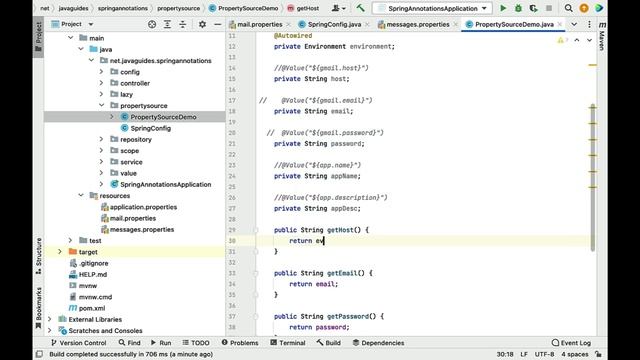Run SpringAnnotationsApplication with the green play button
This screenshot has height=360, width=640.
503,8
